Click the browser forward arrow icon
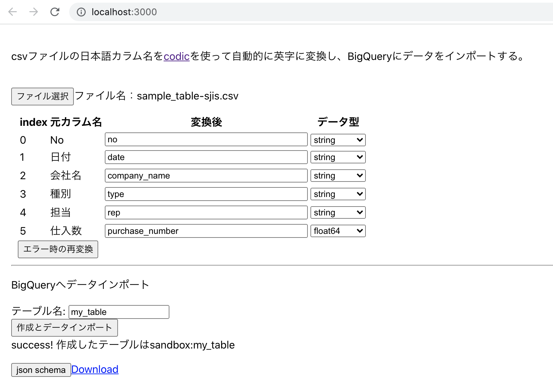553x392 pixels. pyautogui.click(x=33, y=12)
